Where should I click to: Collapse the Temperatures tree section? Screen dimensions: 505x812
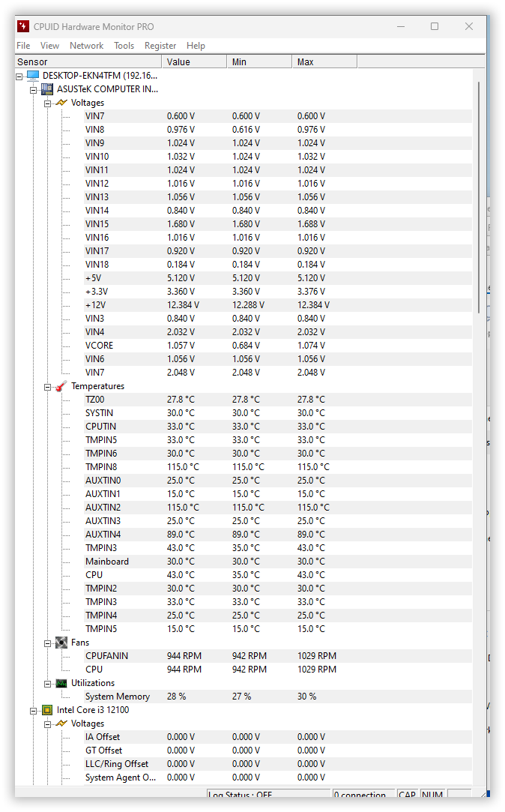coord(47,387)
